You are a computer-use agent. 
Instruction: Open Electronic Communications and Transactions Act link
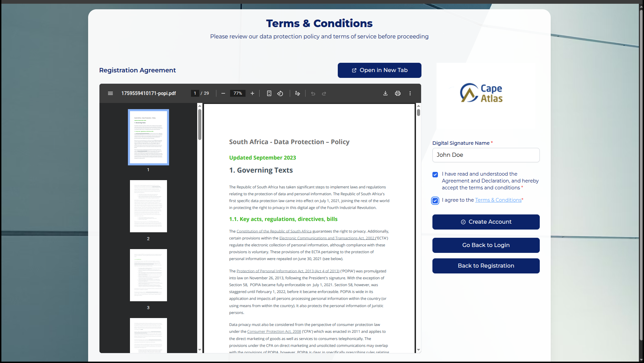tap(327, 238)
